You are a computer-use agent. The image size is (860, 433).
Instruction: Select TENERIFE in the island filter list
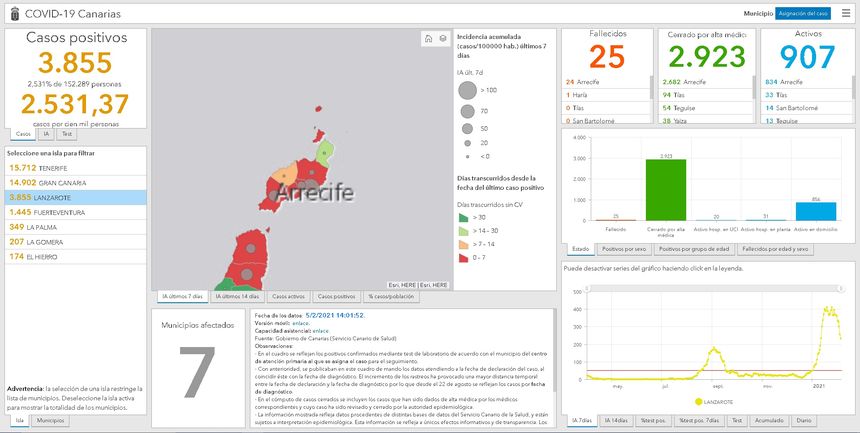click(x=41, y=167)
